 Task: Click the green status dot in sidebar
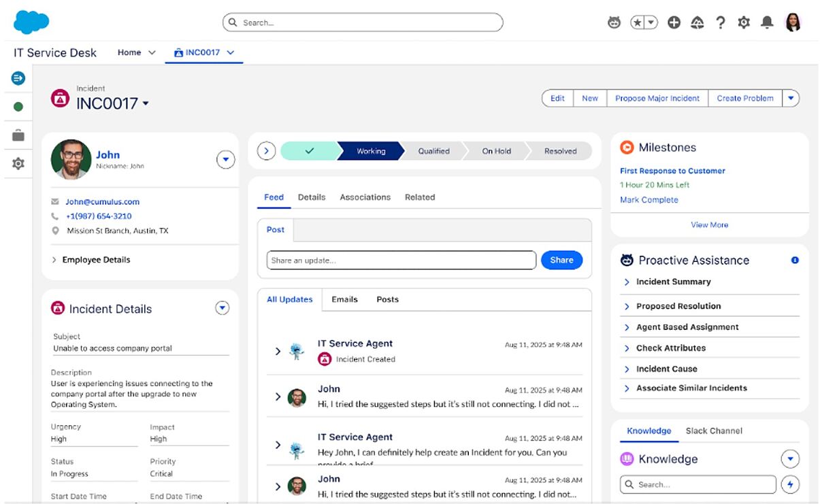[x=18, y=107]
